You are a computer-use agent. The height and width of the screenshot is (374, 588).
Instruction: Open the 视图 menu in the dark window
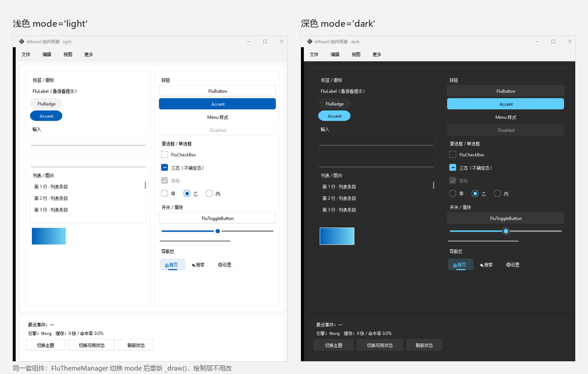click(356, 55)
